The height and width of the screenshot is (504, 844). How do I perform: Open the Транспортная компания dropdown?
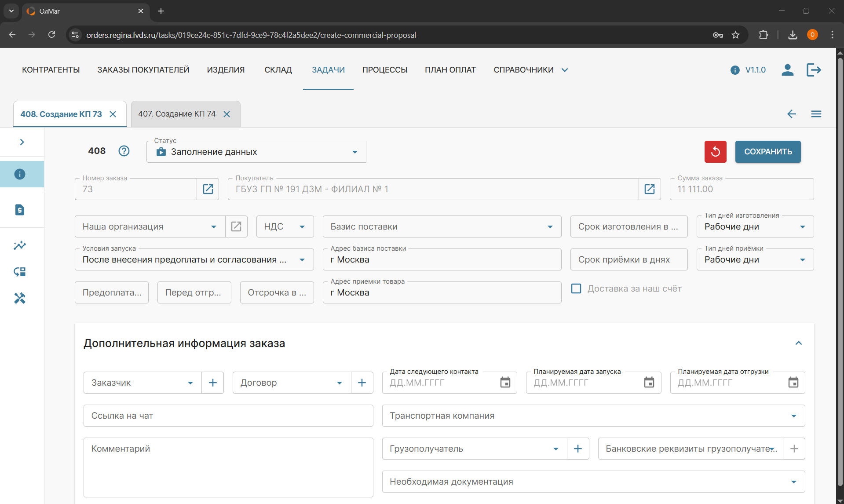[x=593, y=416]
